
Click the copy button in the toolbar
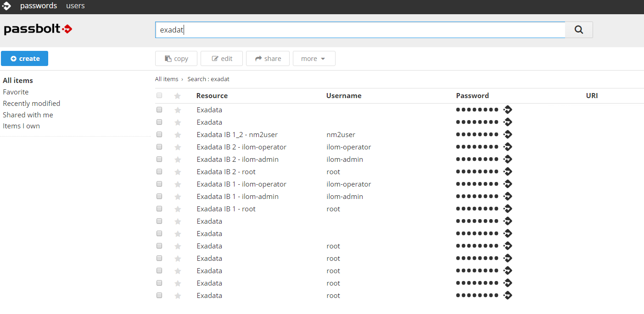click(x=176, y=59)
